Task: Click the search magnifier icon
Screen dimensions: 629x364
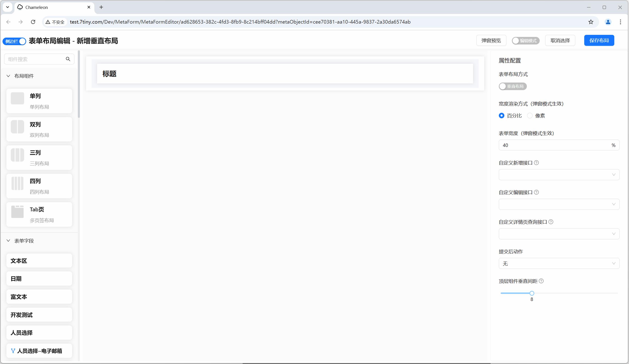Action: tap(68, 59)
